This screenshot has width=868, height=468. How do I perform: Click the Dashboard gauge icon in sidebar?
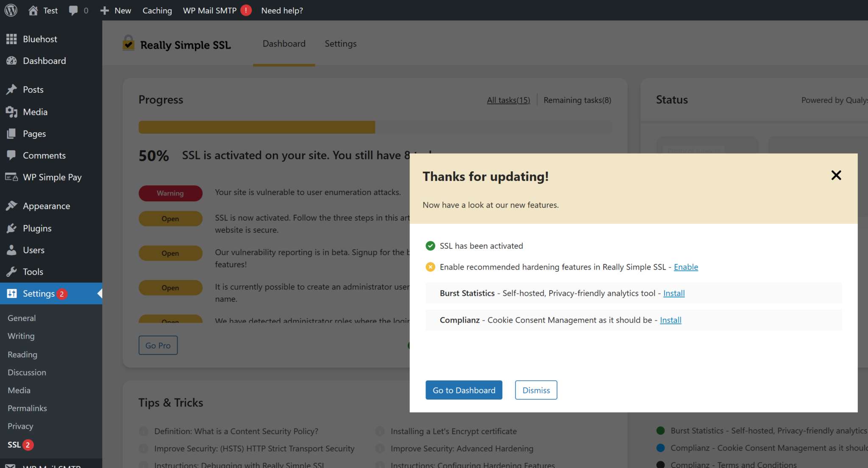11,61
